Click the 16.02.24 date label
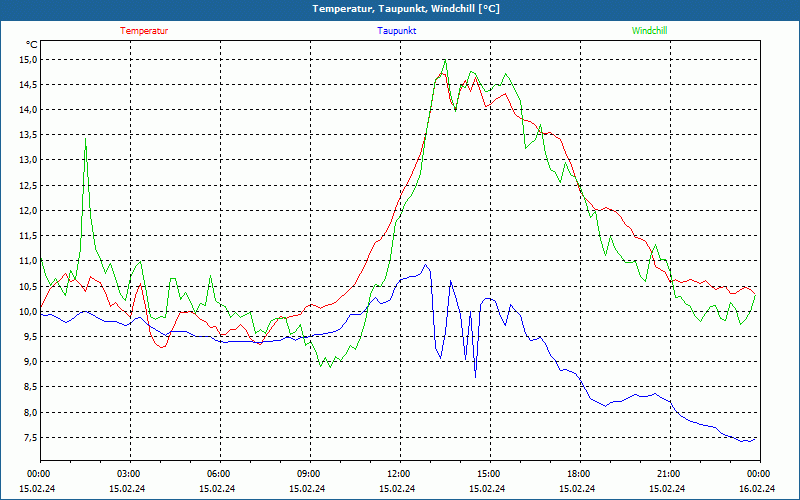800x500 pixels. click(757, 489)
